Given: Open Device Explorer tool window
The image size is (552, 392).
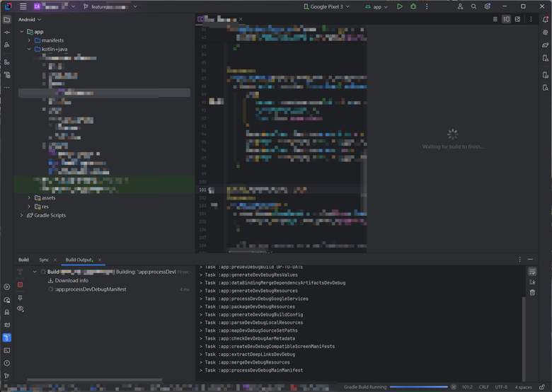Looking at the screenshot, I should [546, 88].
